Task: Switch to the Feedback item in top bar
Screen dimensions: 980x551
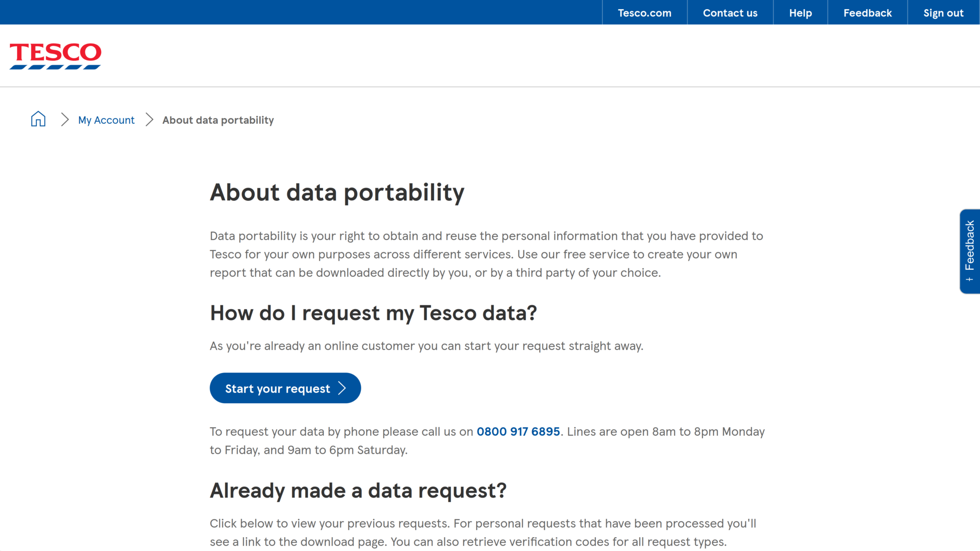Action: (x=867, y=12)
